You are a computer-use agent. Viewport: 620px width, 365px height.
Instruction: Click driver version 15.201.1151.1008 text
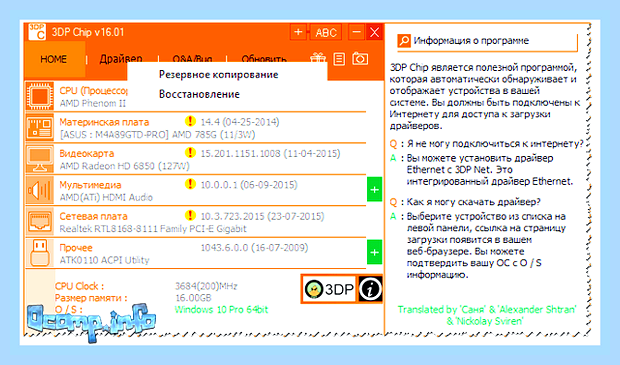(270, 153)
